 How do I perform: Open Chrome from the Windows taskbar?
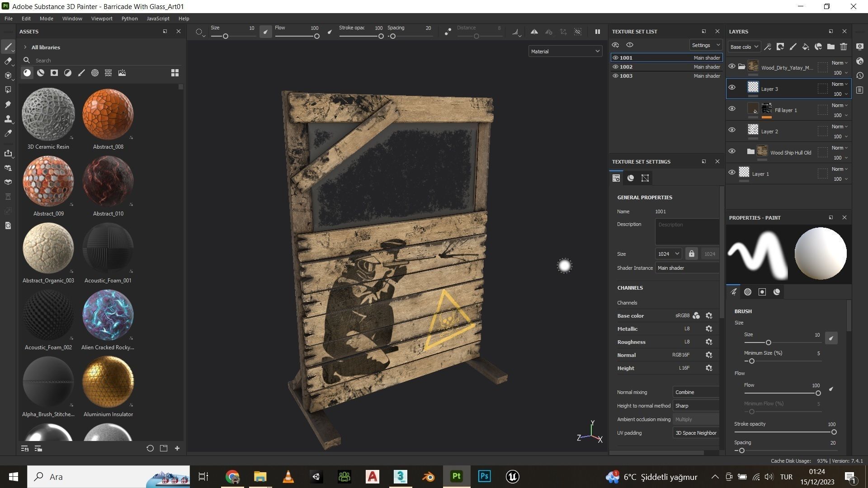(x=232, y=477)
